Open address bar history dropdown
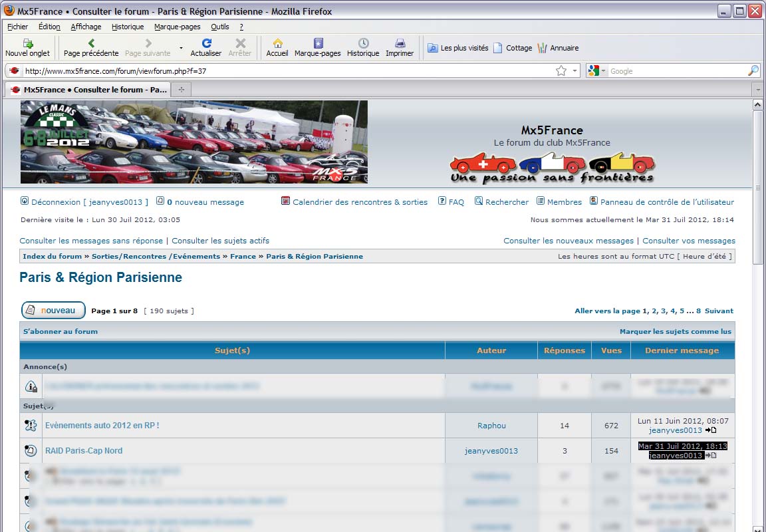 click(574, 71)
